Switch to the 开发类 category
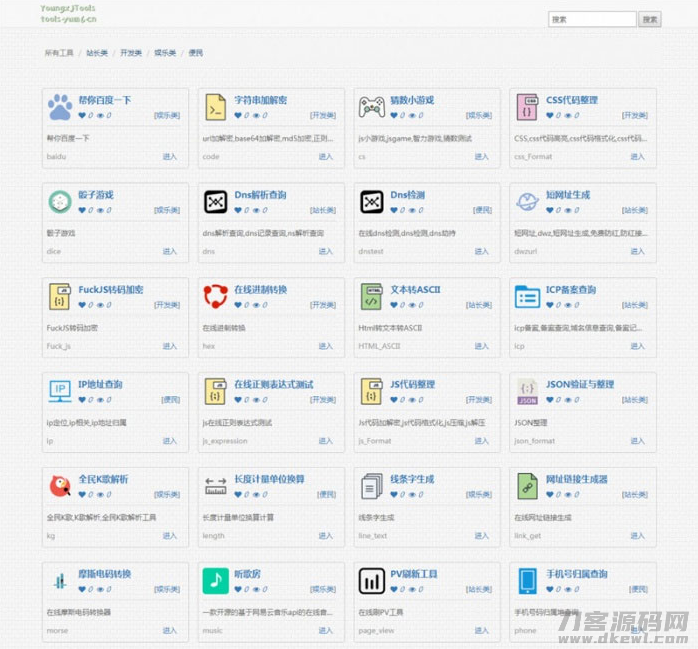Image resolution: width=698 pixels, height=649 pixels. click(131, 53)
